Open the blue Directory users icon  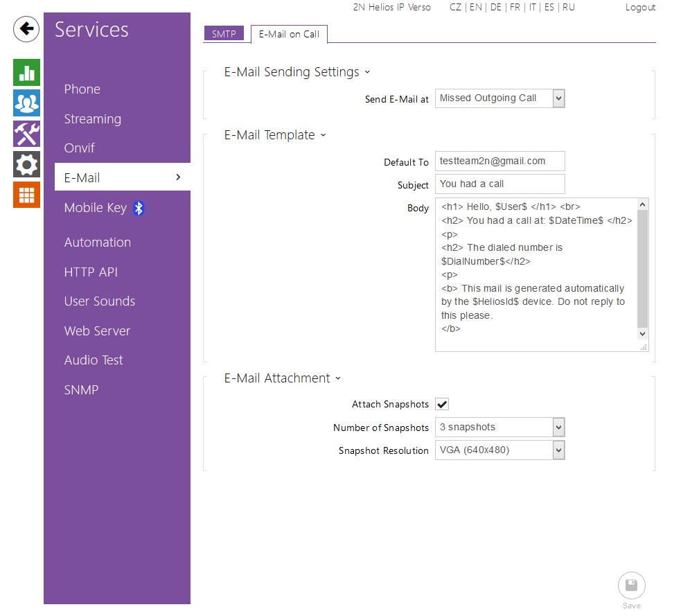(26, 103)
